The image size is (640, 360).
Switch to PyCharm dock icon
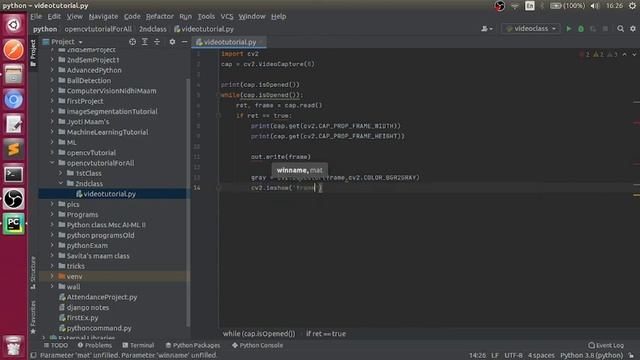(13, 224)
